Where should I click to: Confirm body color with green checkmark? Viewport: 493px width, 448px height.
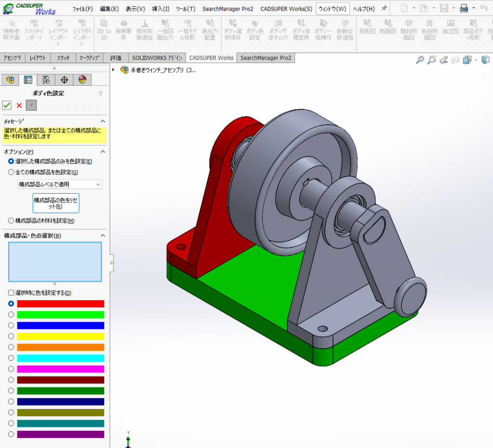tap(7, 105)
